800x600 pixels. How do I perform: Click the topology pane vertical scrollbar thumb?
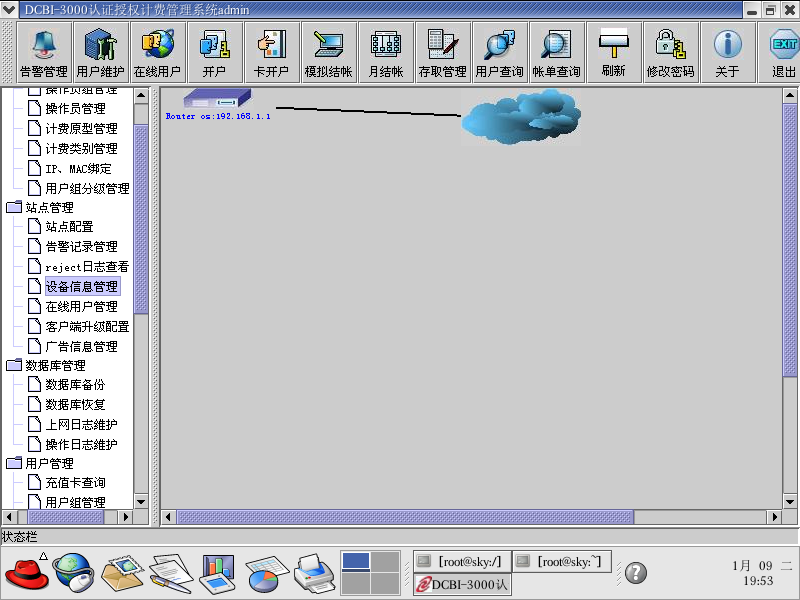(790, 240)
